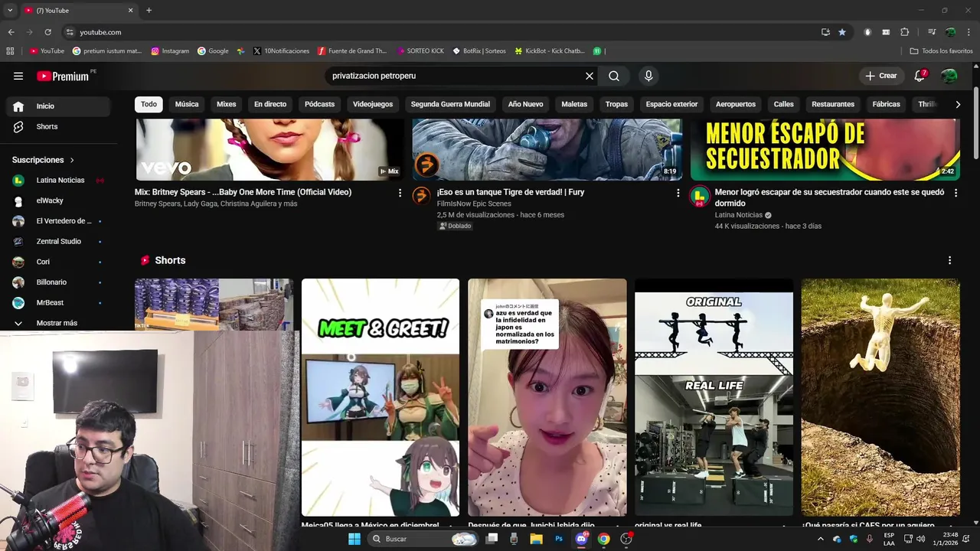This screenshot has width=980, height=551.
Task: Click the bookmark star in the address bar
Action: pyautogui.click(x=842, y=32)
